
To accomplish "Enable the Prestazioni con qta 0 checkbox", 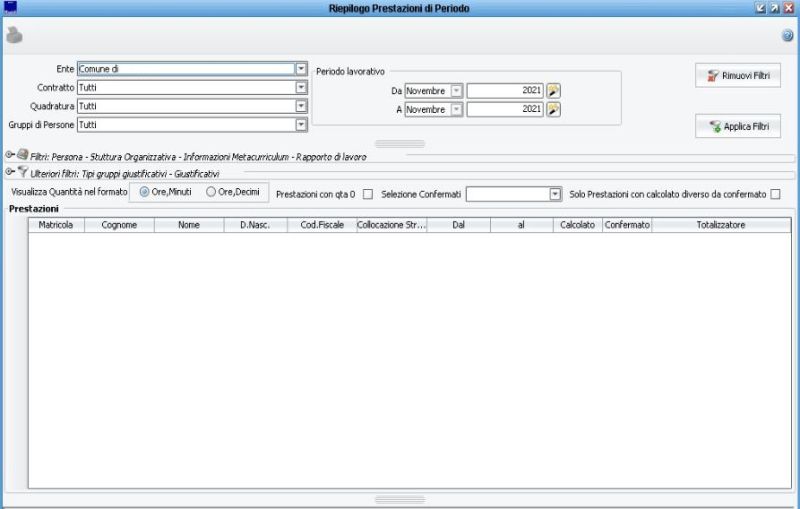I will point(367,193).
